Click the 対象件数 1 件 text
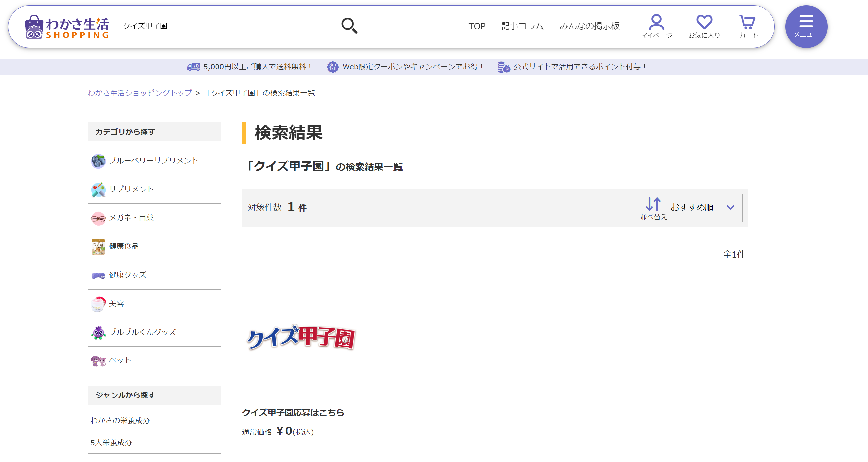868x462 pixels. click(x=277, y=207)
